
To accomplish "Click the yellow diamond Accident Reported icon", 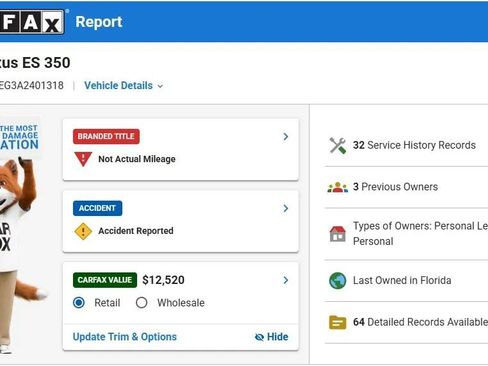I will (83, 231).
